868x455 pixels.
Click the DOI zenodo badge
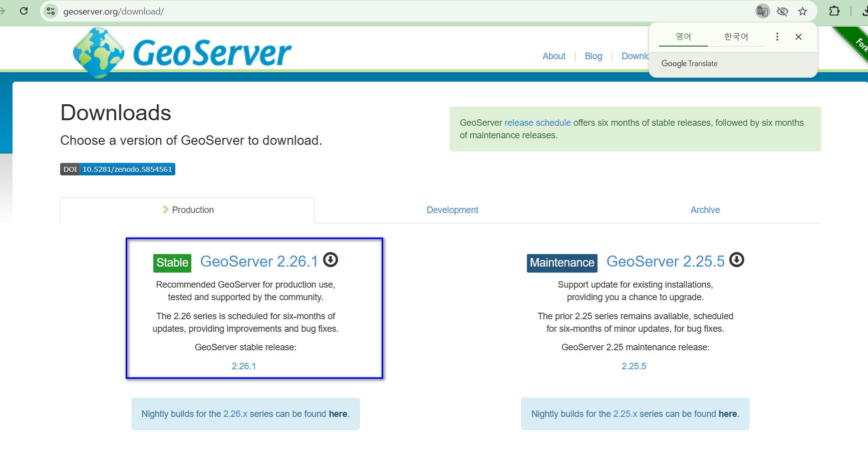[x=118, y=169]
